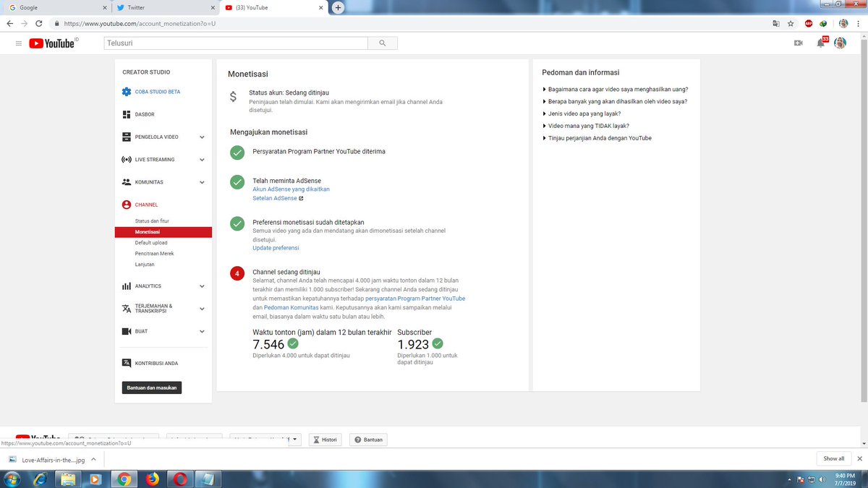
Task: Click the padlock site info icon
Action: click(56, 23)
